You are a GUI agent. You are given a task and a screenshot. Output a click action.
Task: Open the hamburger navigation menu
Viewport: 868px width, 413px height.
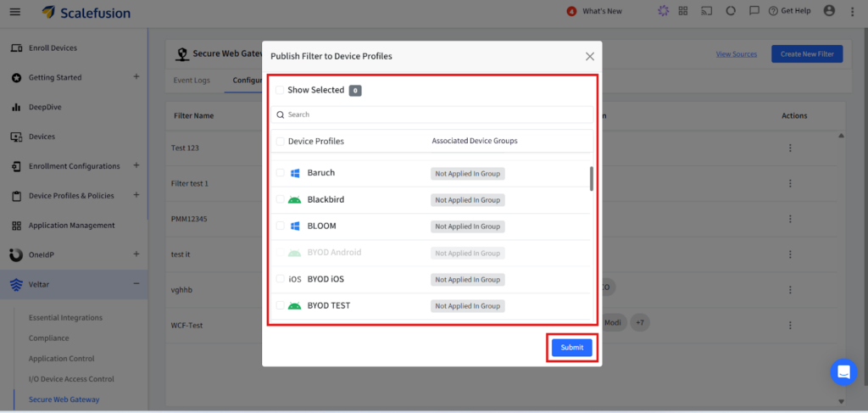pyautogui.click(x=15, y=12)
